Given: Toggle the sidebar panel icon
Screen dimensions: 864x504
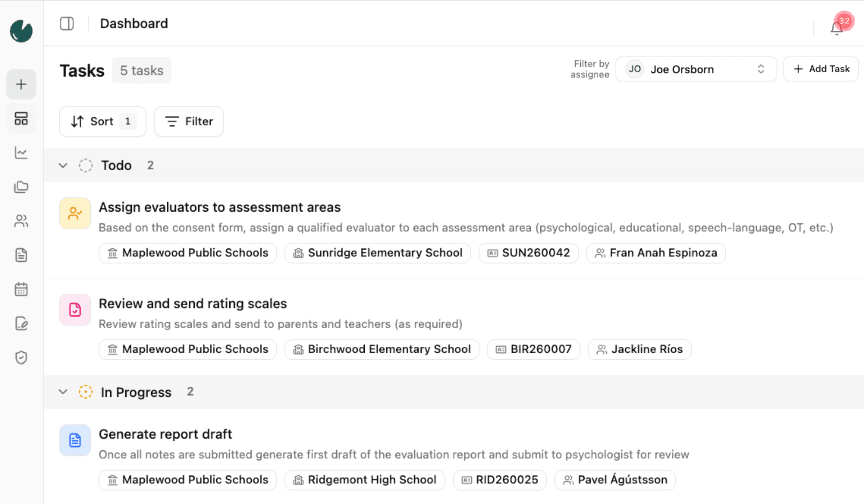Looking at the screenshot, I should point(67,24).
